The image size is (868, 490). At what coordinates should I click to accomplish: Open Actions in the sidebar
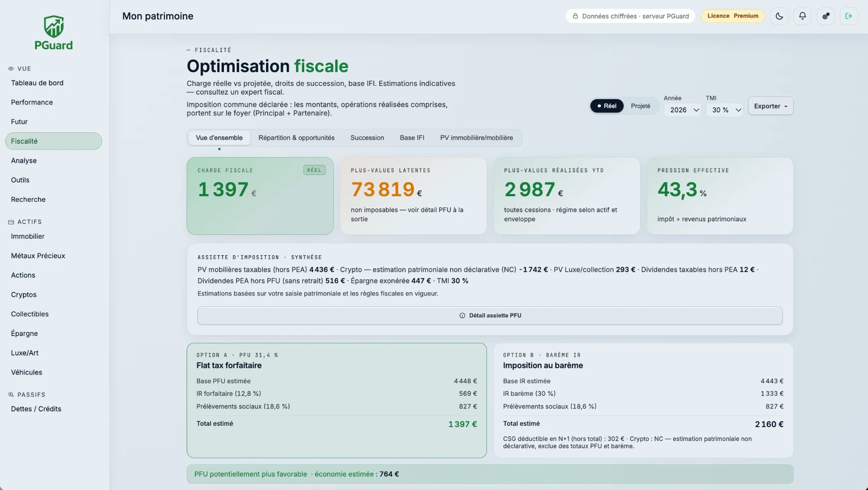coord(54,275)
